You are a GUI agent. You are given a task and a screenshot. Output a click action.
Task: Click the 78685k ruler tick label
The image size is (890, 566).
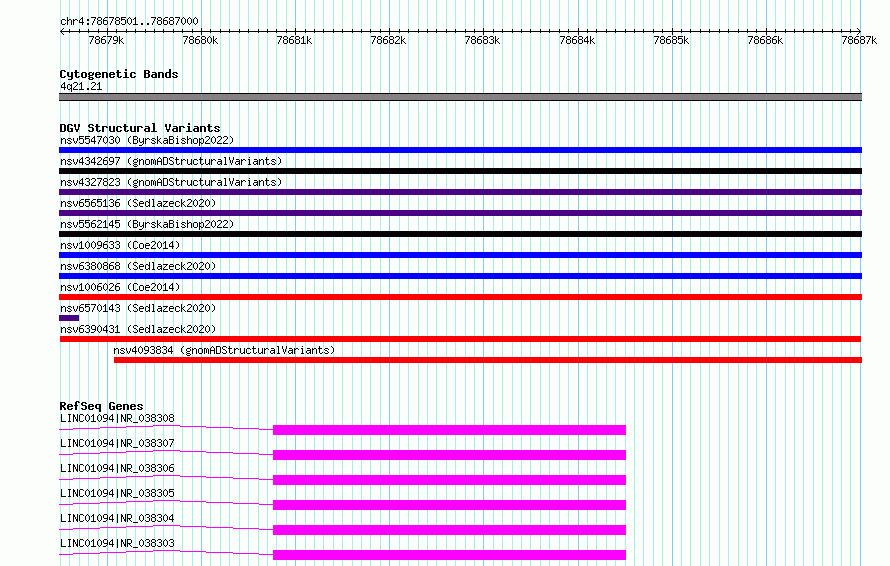[671, 40]
